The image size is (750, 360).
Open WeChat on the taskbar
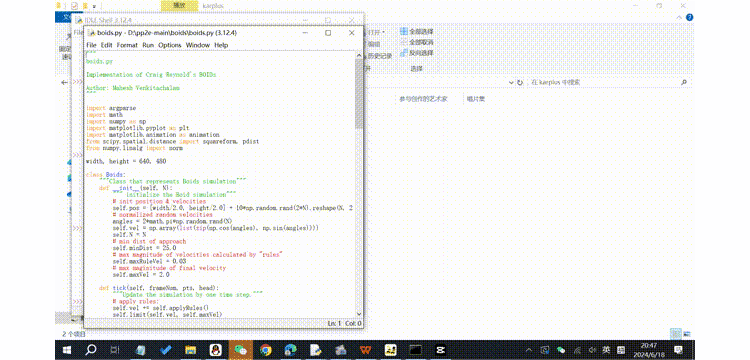(x=240, y=350)
